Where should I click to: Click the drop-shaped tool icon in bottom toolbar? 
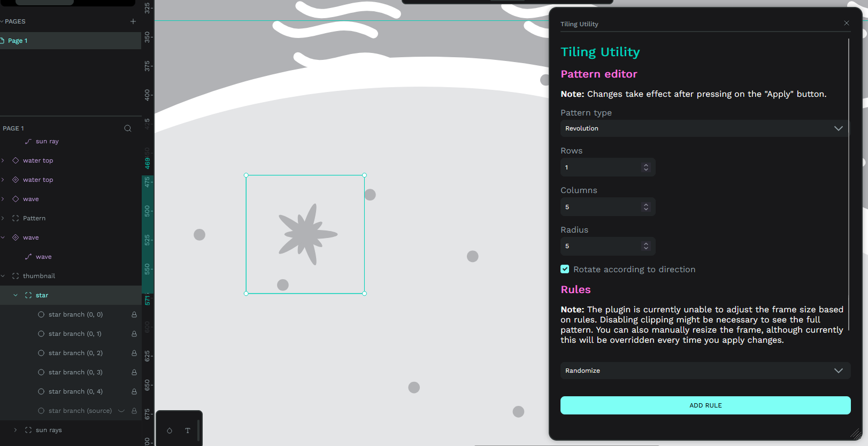point(170,430)
